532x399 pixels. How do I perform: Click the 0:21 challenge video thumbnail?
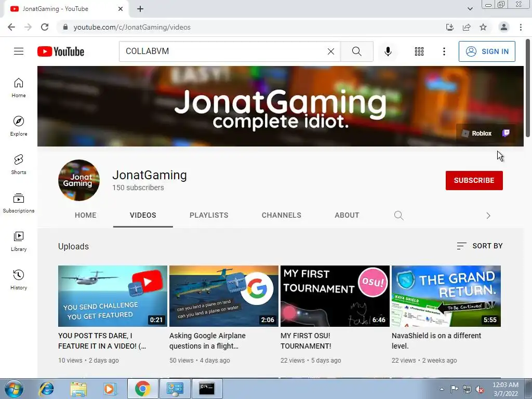(113, 296)
